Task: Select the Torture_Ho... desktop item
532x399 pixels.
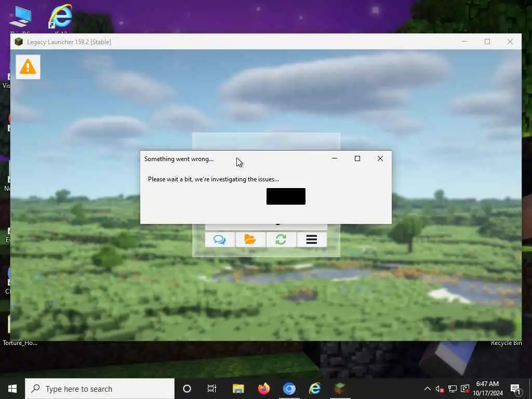Action: [20, 343]
